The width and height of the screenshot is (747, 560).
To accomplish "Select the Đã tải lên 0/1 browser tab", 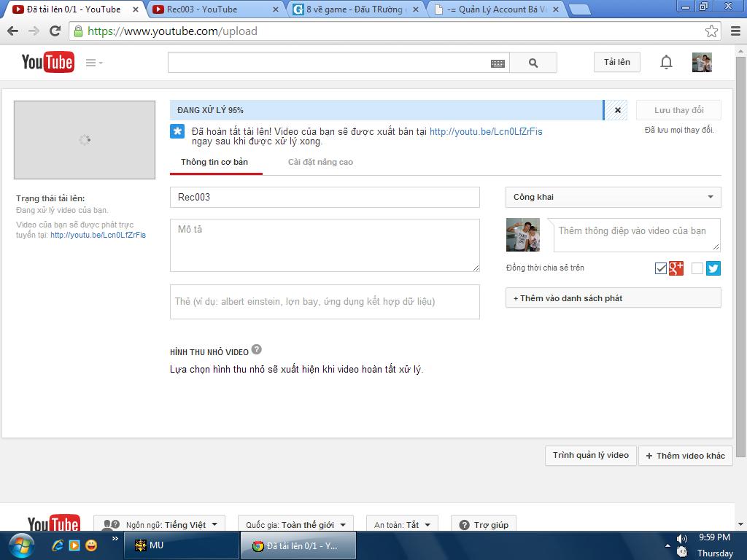I will 74,9.
